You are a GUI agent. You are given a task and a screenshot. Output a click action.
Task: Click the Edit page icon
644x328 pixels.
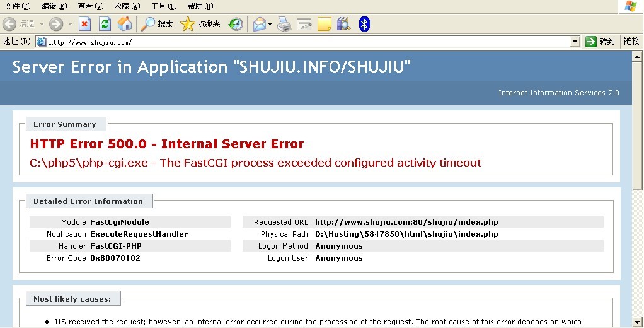(x=304, y=24)
